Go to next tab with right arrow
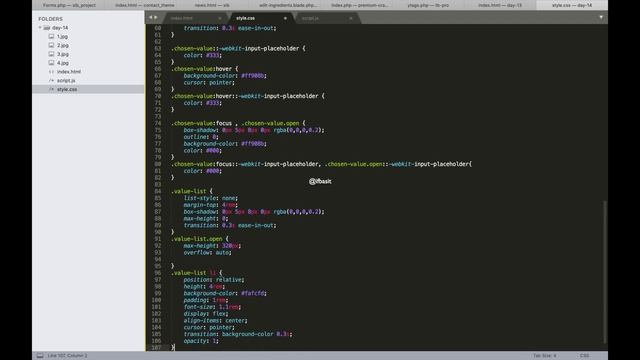 [156, 17]
